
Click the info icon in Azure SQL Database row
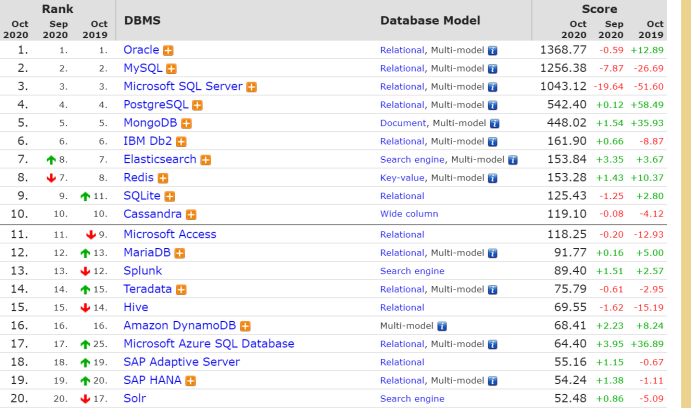[x=493, y=344]
